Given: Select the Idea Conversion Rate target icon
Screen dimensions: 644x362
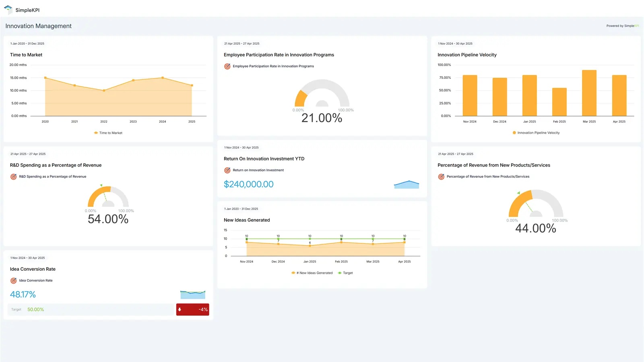Looking at the screenshot, I should [x=13, y=280].
